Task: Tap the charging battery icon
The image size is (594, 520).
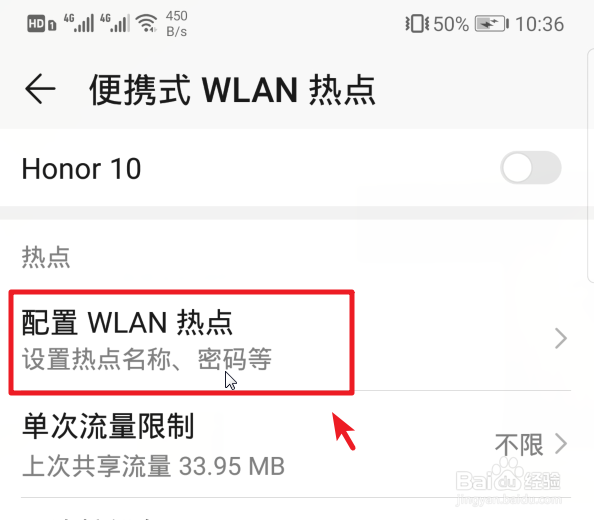Action: (x=492, y=24)
